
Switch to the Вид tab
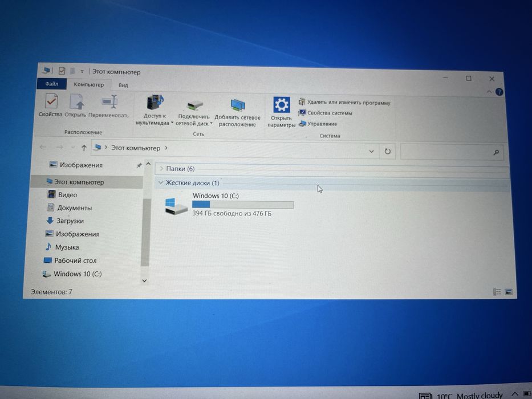pos(123,85)
